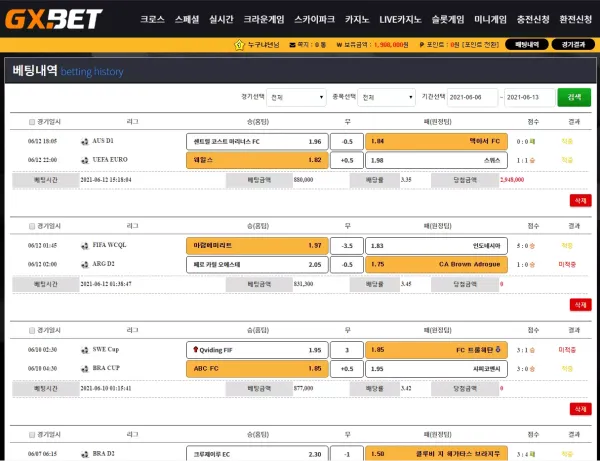Click the -3.5 handicap cell in FIFA WCQL row
Viewport: 600px width, 461px height.
click(x=347, y=246)
